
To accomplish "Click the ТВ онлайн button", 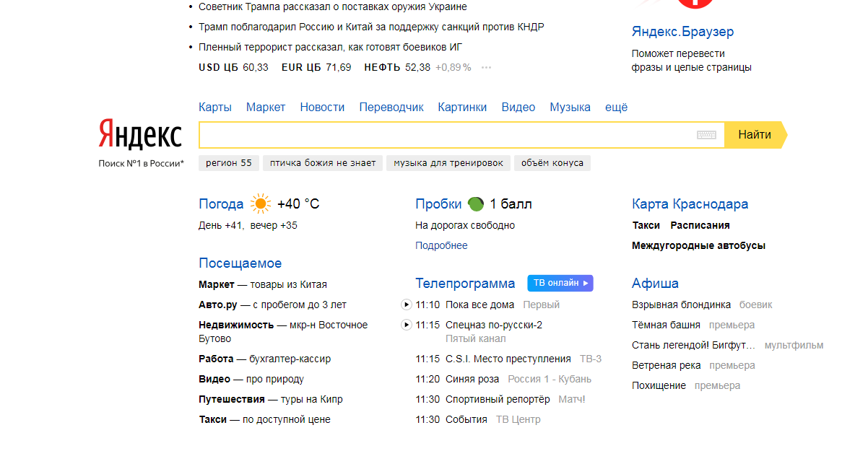I will click(x=560, y=283).
